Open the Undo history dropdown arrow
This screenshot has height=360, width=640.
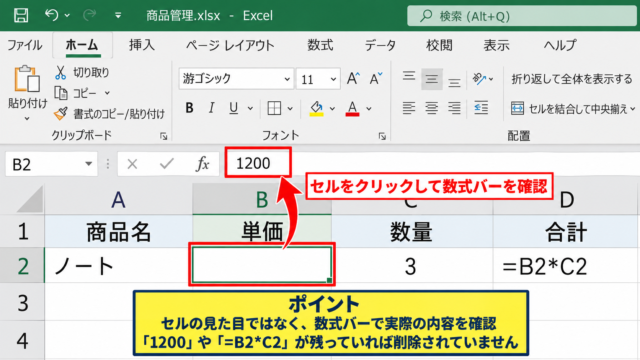pyautogui.click(x=67, y=16)
